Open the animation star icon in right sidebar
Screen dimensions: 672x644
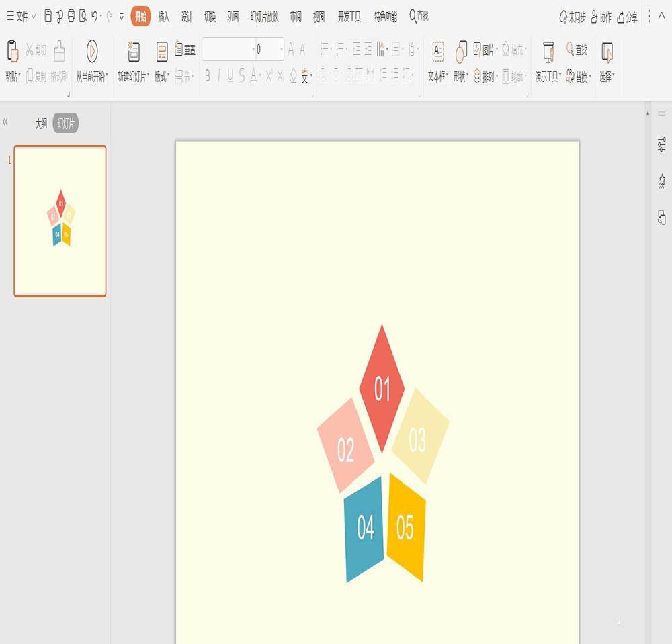(662, 180)
